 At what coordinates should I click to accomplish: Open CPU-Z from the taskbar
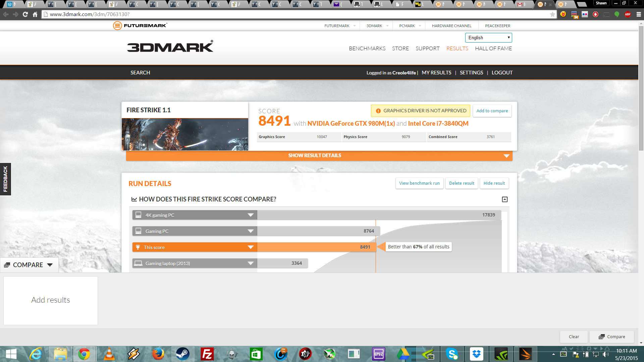[379, 354]
